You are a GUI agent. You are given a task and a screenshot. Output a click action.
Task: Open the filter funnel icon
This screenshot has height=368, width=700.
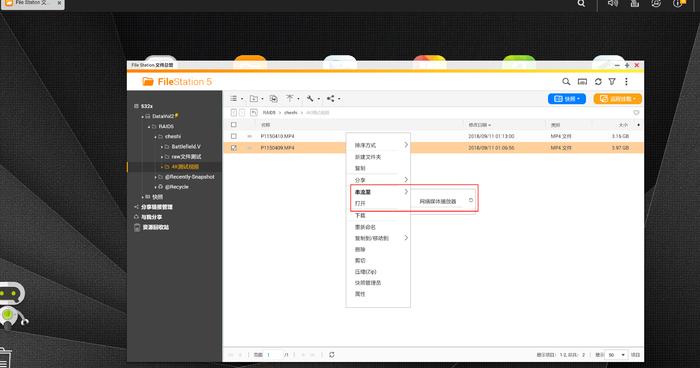[612, 82]
